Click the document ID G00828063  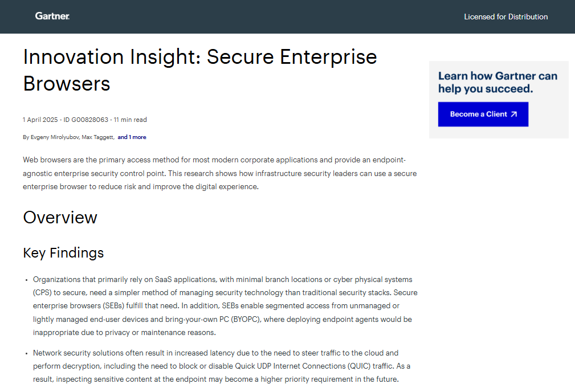click(x=85, y=120)
